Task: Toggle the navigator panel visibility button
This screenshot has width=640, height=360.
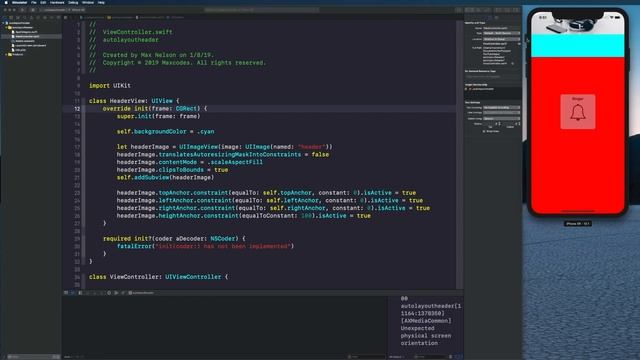Action: tap(498, 10)
